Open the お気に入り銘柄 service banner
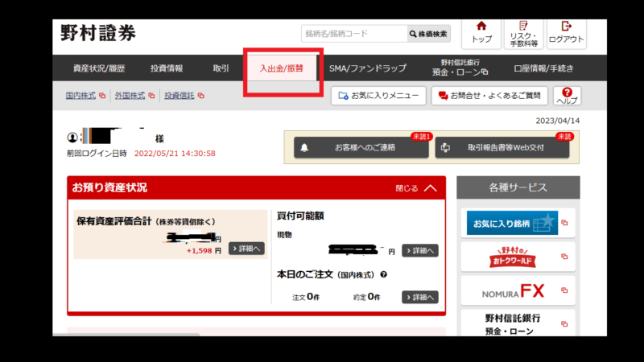 (x=512, y=223)
